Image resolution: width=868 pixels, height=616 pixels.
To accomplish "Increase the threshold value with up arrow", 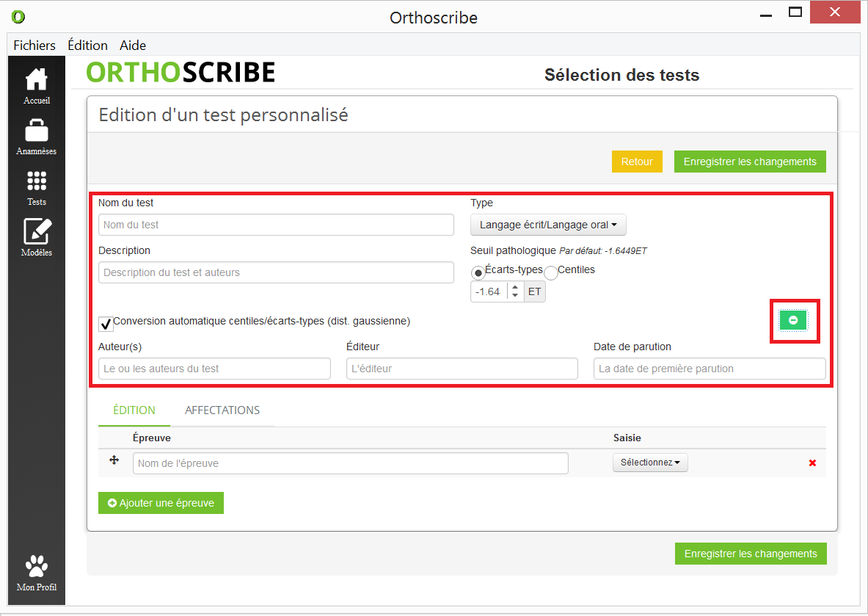I will (x=515, y=287).
